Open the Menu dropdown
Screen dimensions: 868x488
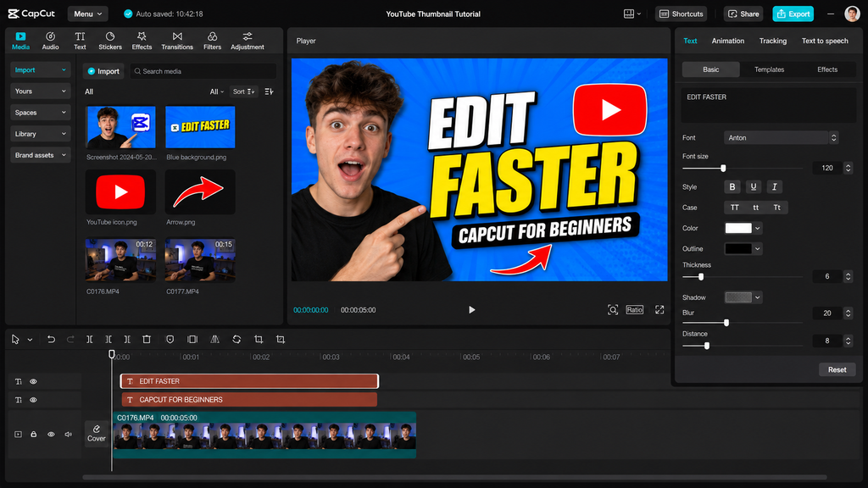(x=87, y=14)
